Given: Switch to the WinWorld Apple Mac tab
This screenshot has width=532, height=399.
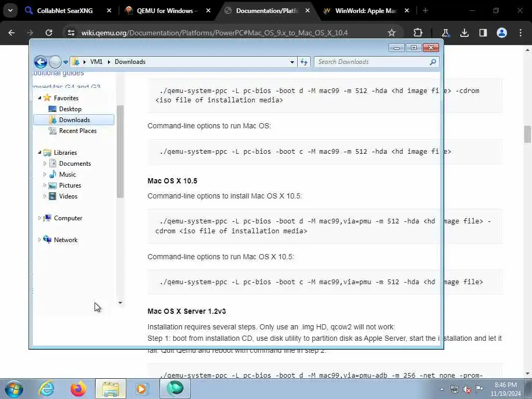Looking at the screenshot, I should tap(366, 10).
